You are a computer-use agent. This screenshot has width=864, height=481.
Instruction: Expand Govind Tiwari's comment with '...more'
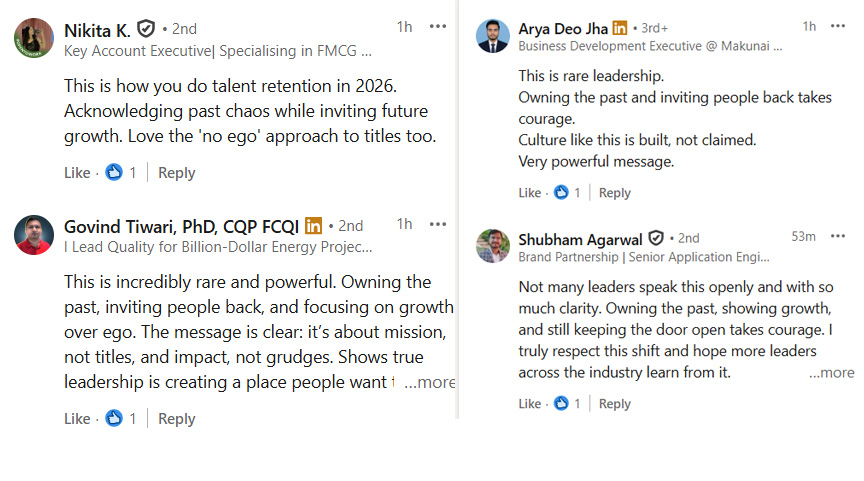click(x=430, y=382)
